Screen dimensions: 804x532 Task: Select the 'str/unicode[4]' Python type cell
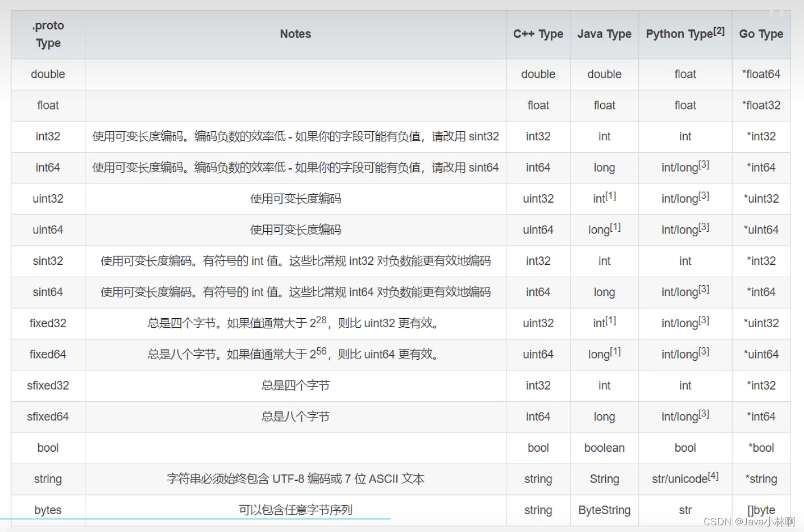click(685, 479)
